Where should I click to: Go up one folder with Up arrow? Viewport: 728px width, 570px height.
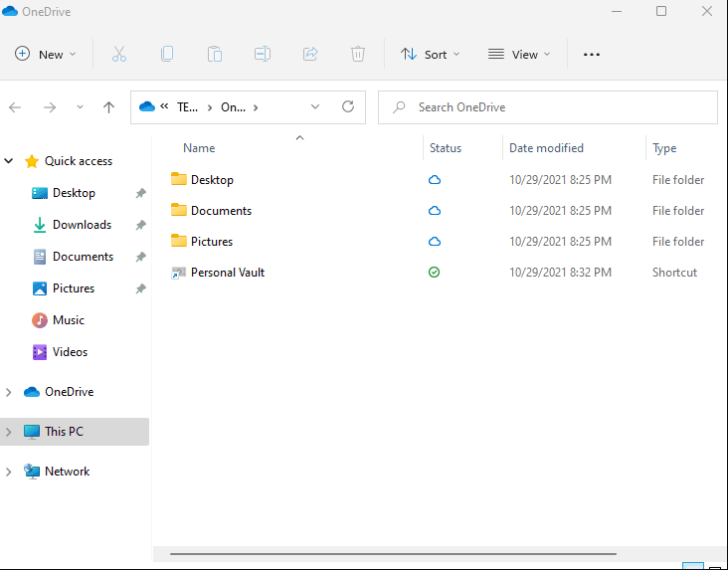coord(109,107)
